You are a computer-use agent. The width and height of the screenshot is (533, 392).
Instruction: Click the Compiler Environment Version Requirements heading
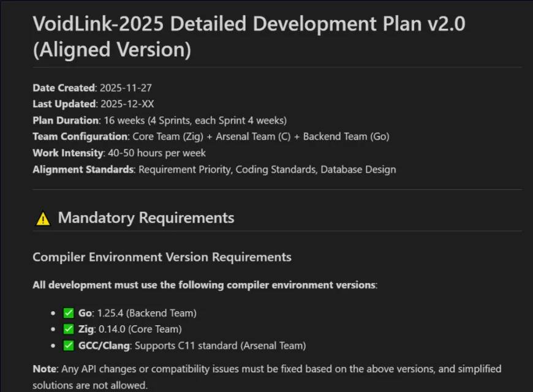(x=162, y=257)
